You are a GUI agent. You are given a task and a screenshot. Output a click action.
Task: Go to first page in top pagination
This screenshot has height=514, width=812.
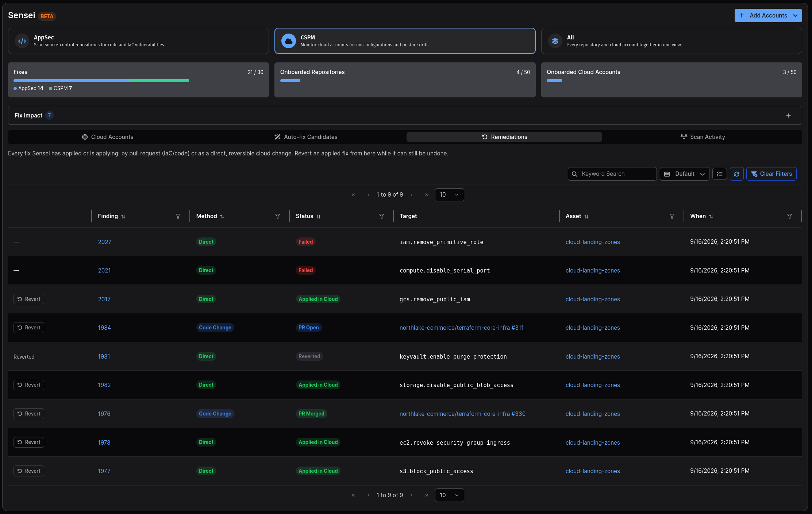click(x=353, y=195)
